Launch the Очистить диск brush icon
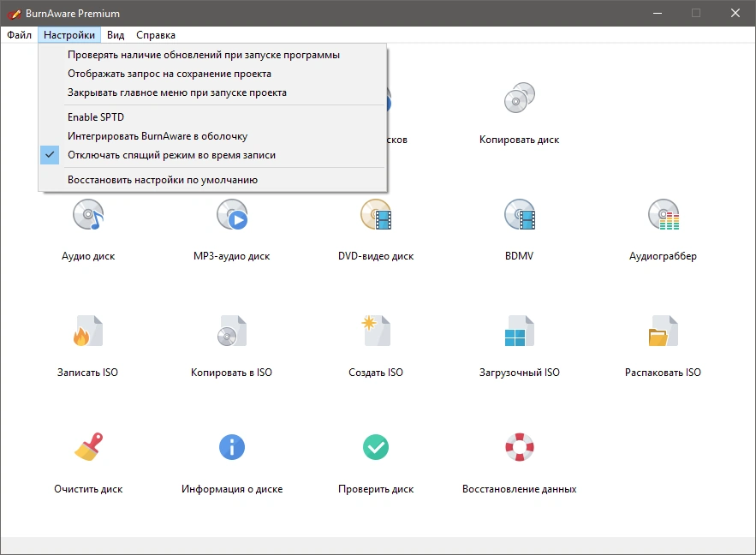Image resolution: width=756 pixels, height=555 pixels. [88, 447]
